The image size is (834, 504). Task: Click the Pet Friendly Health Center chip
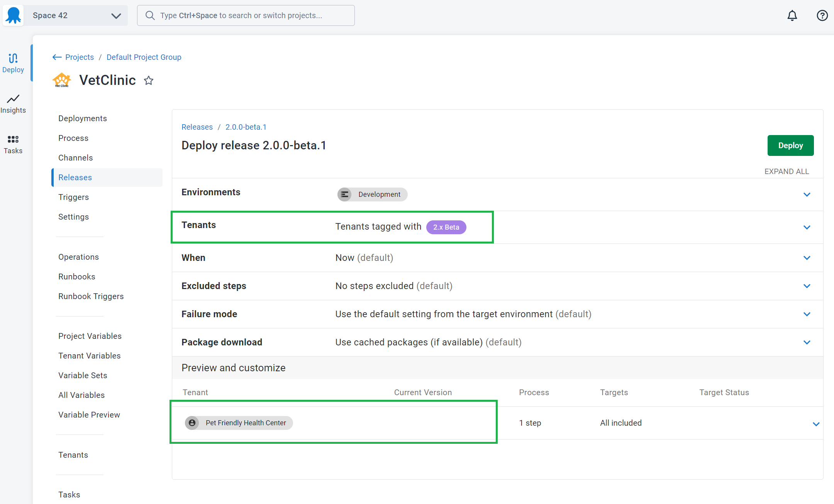point(239,423)
